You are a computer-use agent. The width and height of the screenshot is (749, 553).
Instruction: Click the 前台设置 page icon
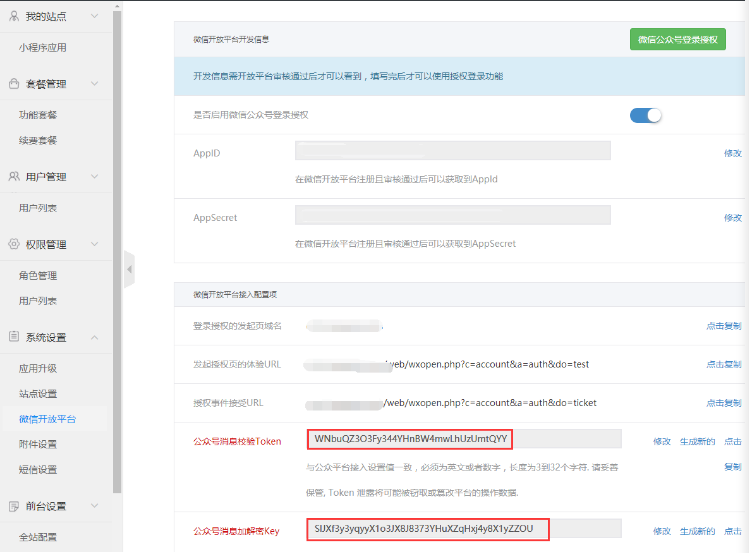click(14, 506)
